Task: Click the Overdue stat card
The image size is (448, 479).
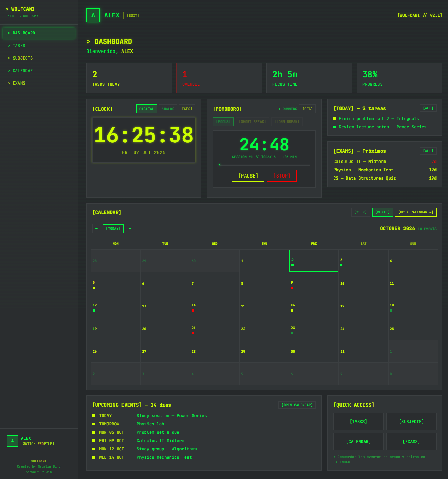Action: point(219,78)
